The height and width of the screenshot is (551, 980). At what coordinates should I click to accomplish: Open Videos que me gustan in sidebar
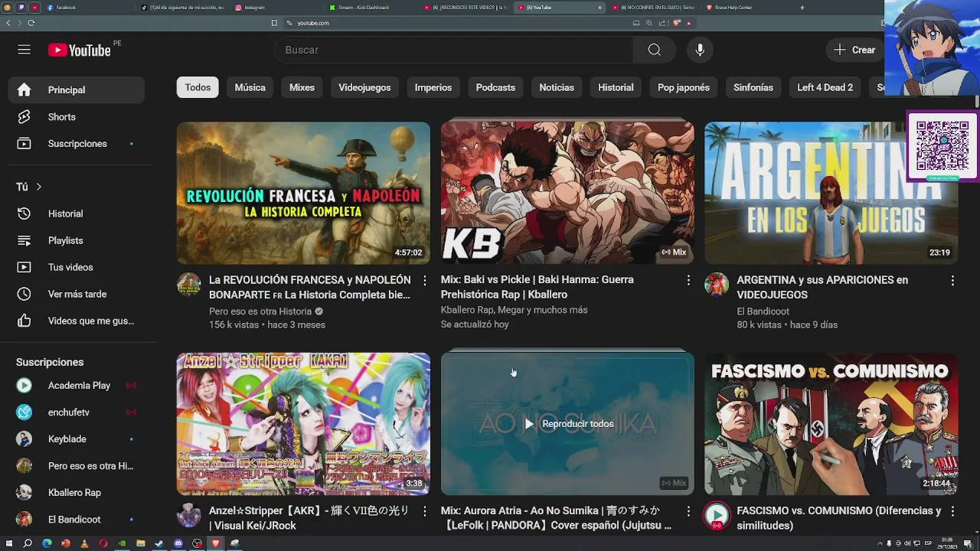point(76,321)
